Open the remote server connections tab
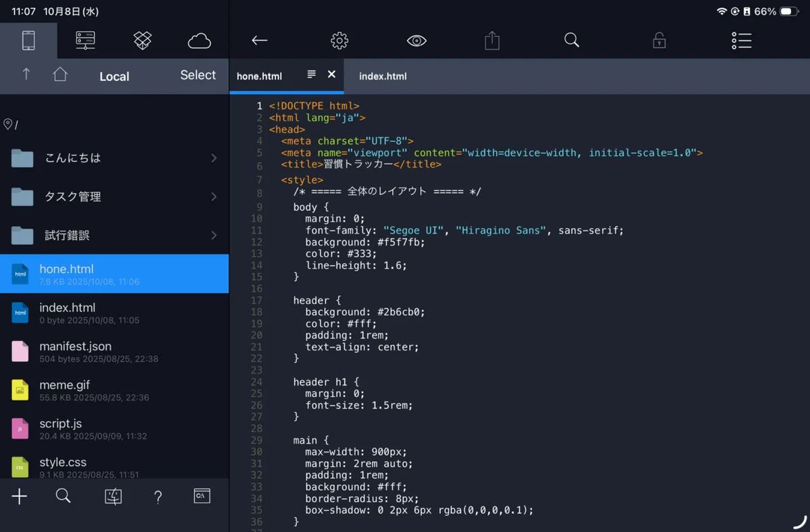Viewport: 810px width, 532px height. coord(86,41)
